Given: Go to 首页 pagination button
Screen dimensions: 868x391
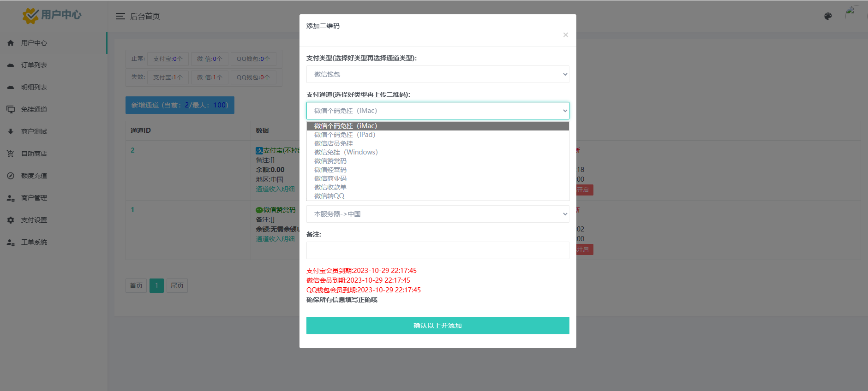Looking at the screenshot, I should [136, 285].
